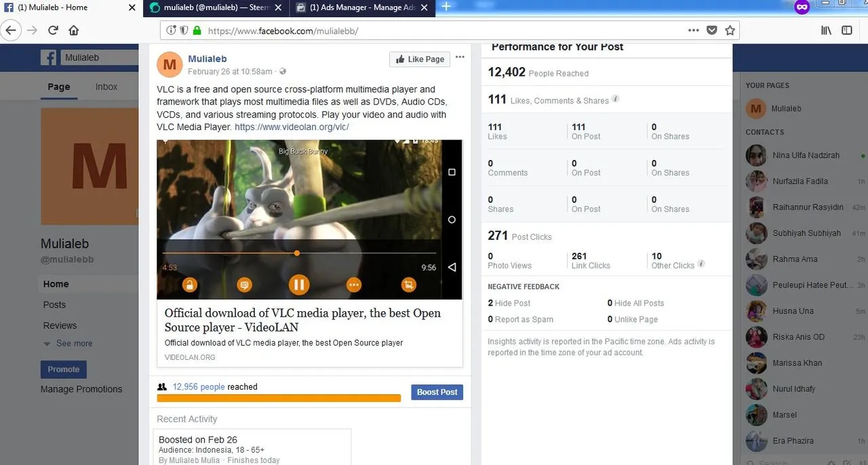
Task: Reload the current page
Action: [53, 31]
